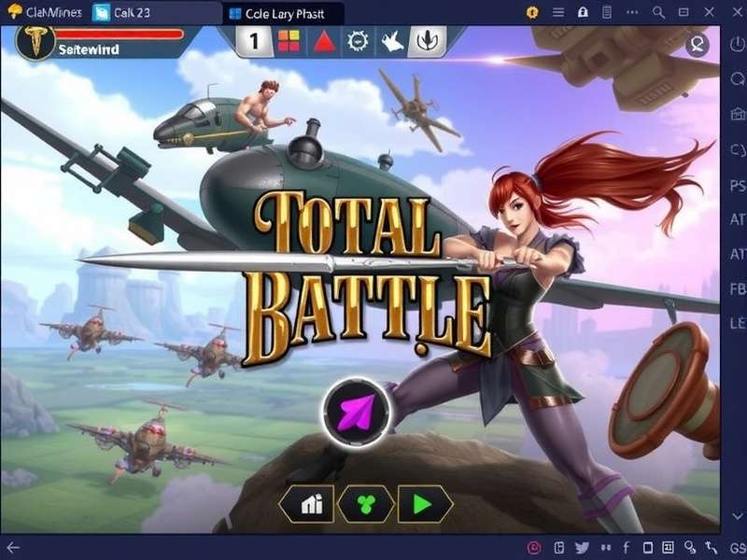747x560 pixels.
Task: Click the gold coin icon in title bar
Action: click(532, 12)
